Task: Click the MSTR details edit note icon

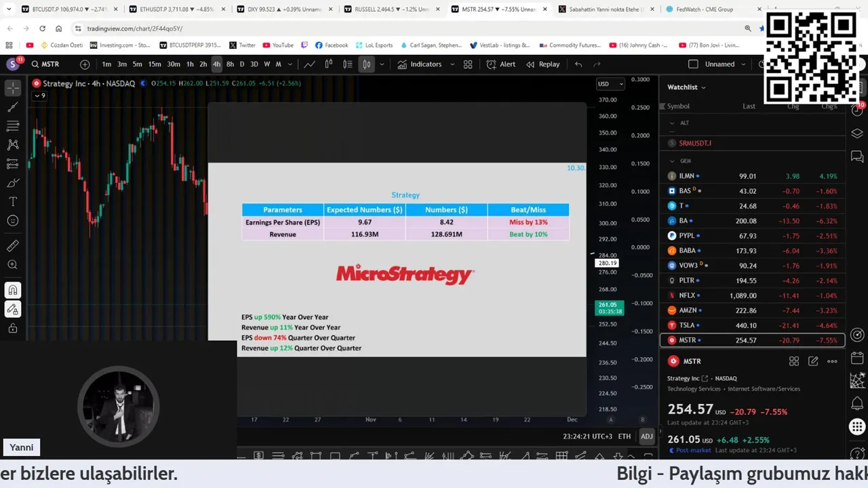Action: (813, 361)
